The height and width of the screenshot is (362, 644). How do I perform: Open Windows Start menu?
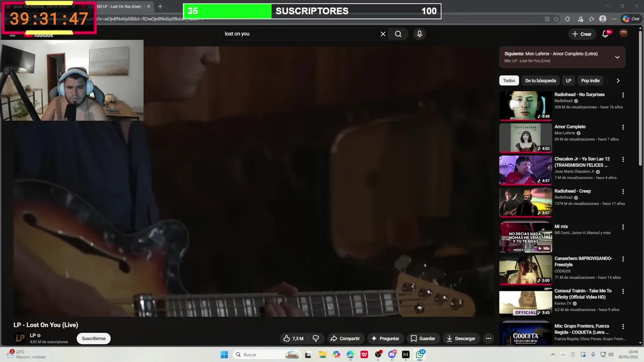(x=224, y=354)
